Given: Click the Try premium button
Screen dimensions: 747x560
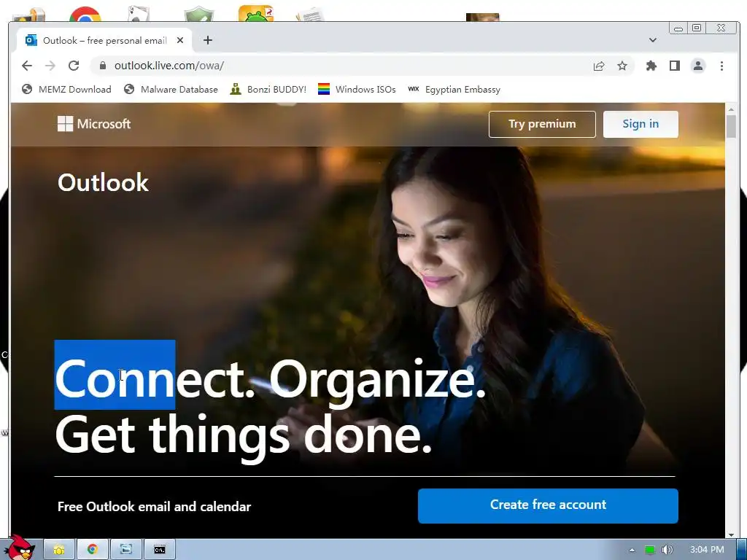Looking at the screenshot, I should (x=542, y=124).
